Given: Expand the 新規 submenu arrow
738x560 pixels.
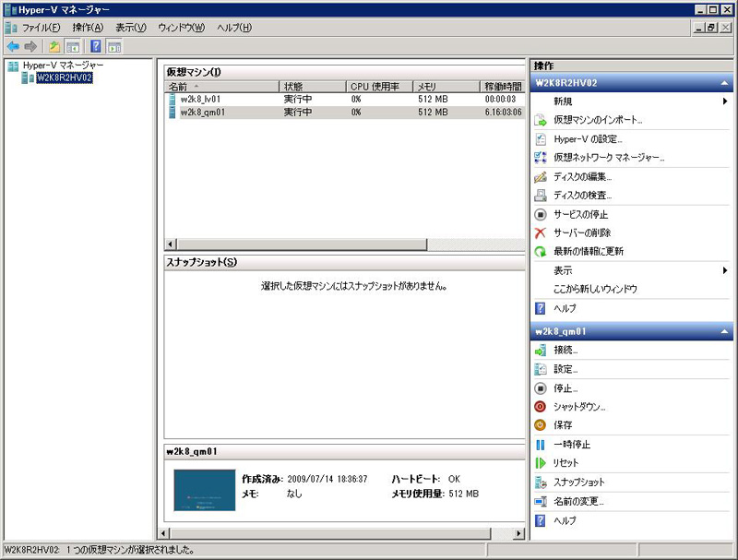Looking at the screenshot, I should coord(726,101).
